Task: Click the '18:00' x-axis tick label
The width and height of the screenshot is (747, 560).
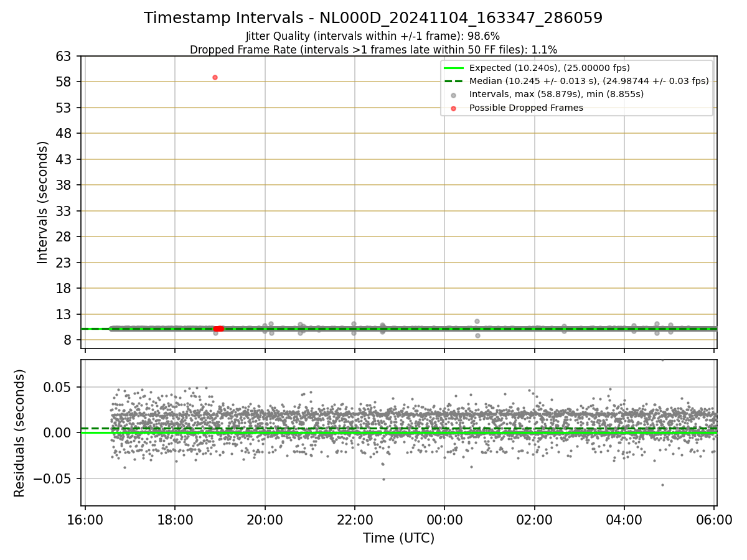Action: (x=175, y=519)
